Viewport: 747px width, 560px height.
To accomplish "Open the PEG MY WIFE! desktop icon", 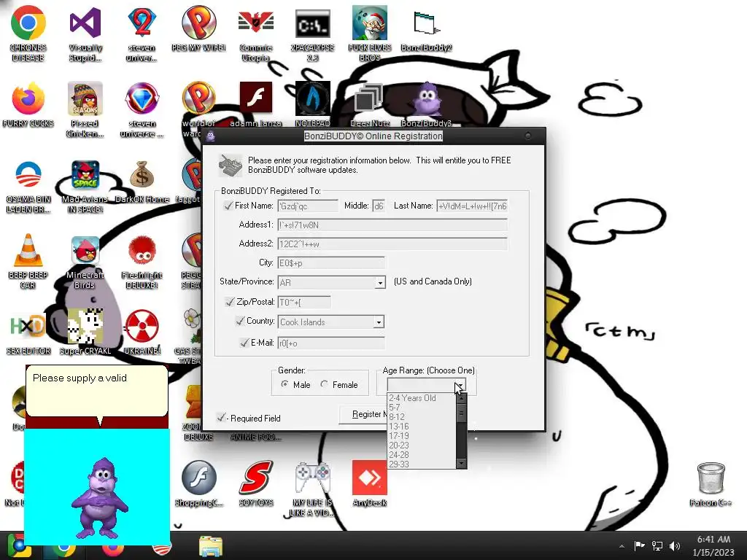I will pos(198,23).
